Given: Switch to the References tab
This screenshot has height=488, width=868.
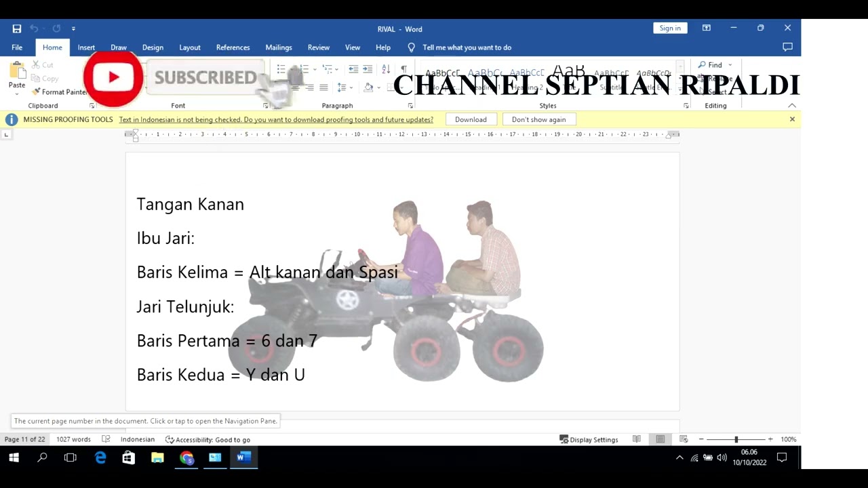Looking at the screenshot, I should coord(233,47).
